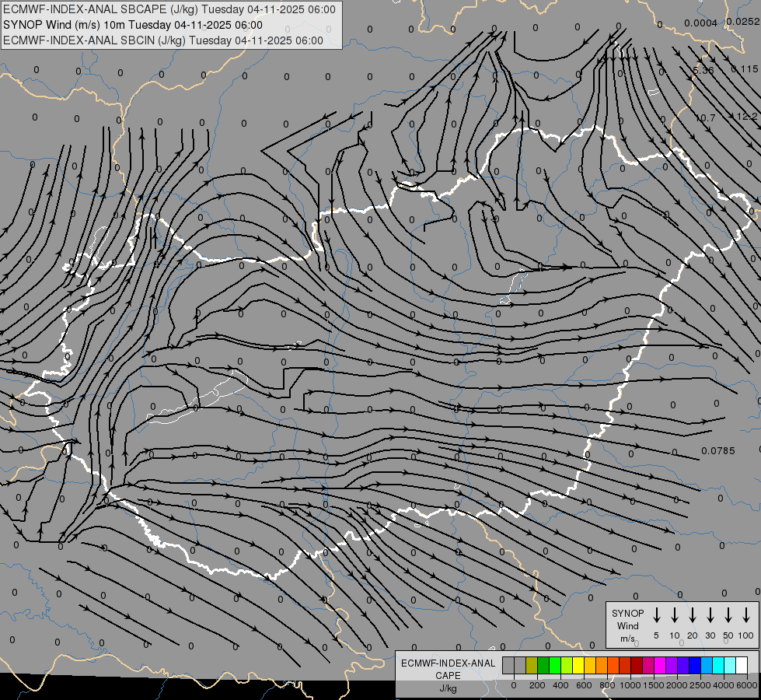Image resolution: width=761 pixels, height=700 pixels.
Task: Pick the orange swatch ending at 800
Action: coord(602,665)
